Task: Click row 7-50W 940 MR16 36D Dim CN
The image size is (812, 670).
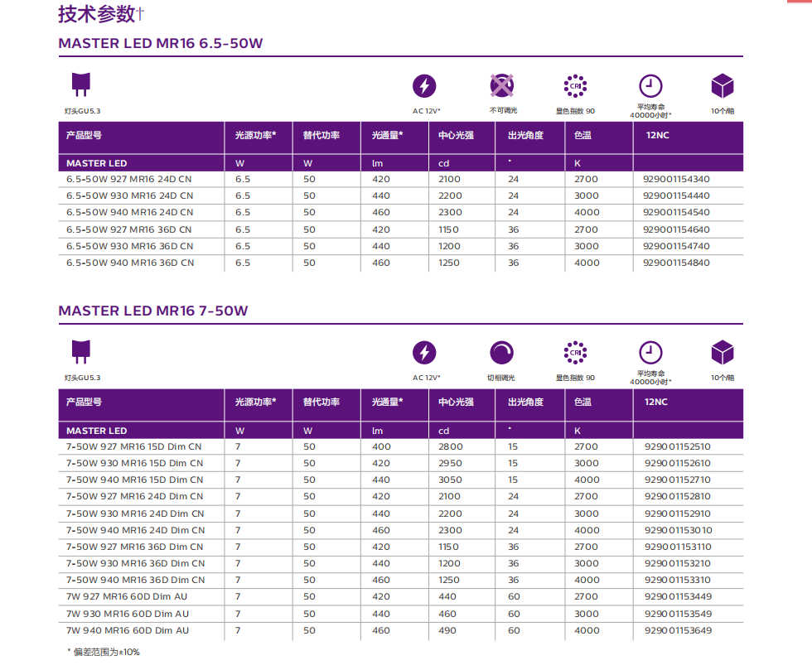Action: pos(401,580)
